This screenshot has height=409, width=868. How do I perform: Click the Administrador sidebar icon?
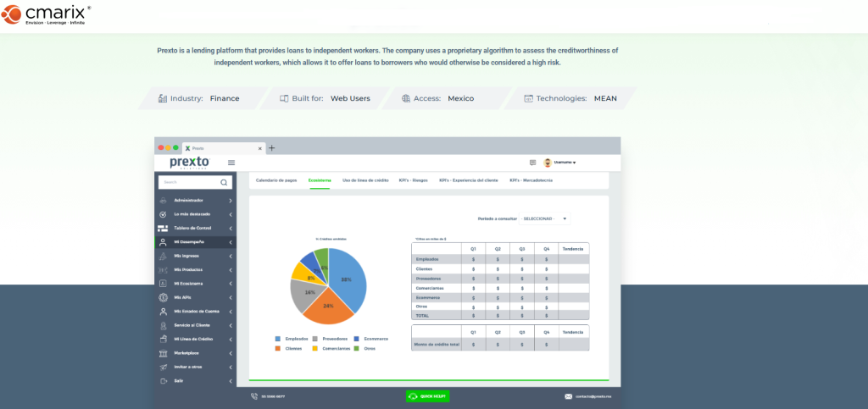pyautogui.click(x=163, y=200)
